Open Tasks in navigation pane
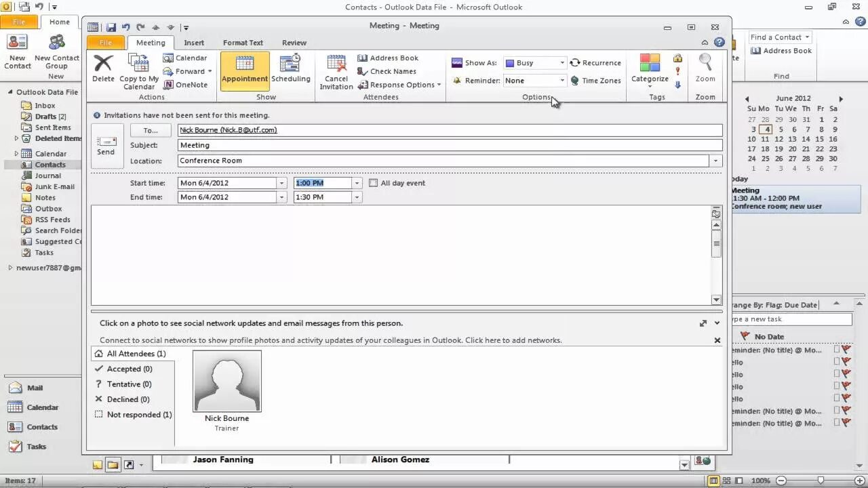This screenshot has width=868, height=488. click(x=28, y=447)
